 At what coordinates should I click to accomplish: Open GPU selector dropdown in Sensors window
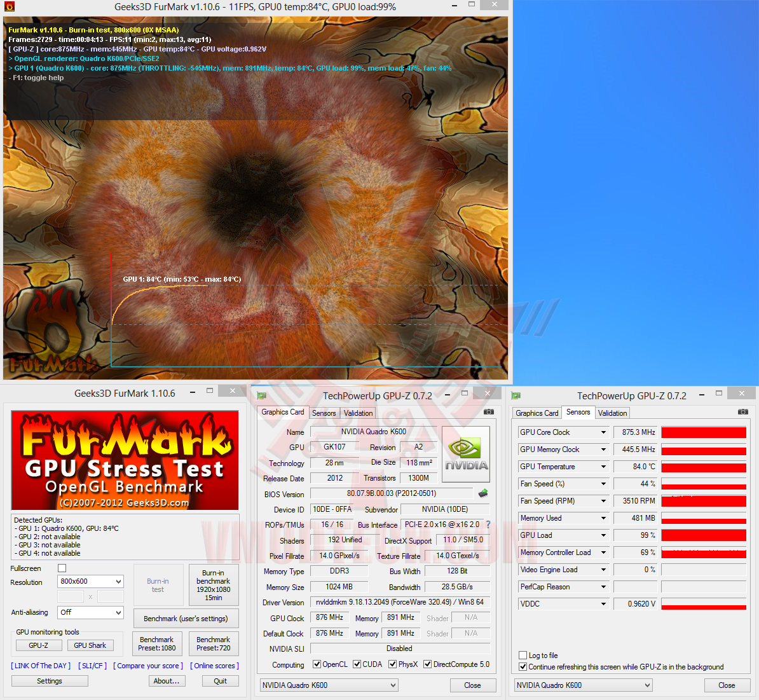pos(584,685)
